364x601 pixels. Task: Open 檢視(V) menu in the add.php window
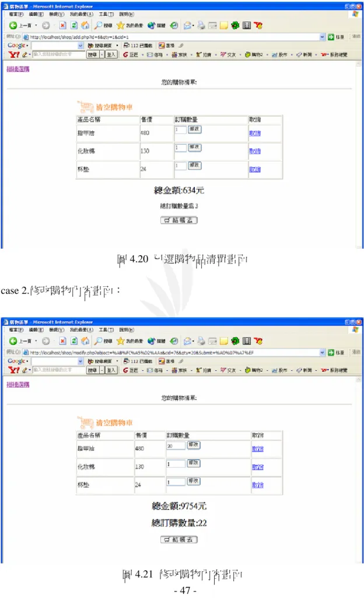point(57,14)
